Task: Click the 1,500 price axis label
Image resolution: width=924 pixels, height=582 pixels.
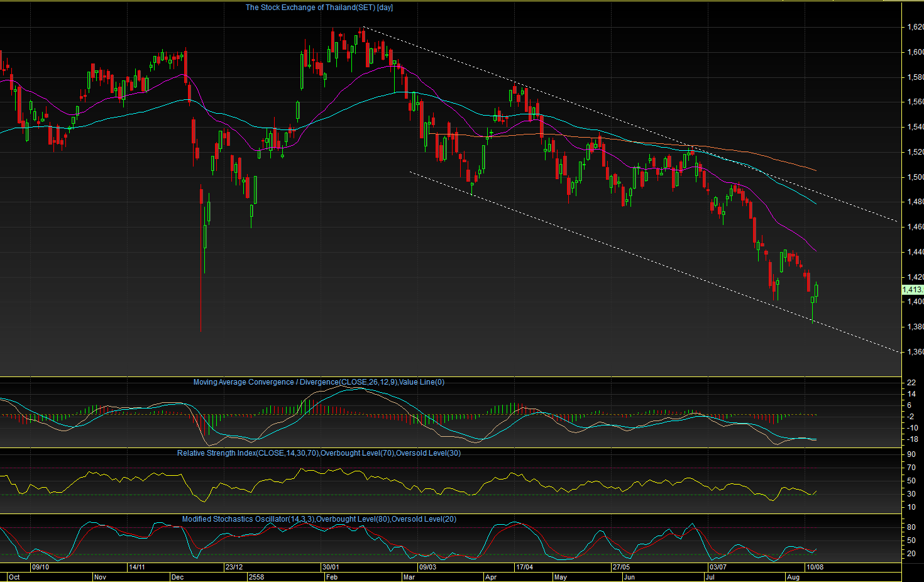Action: tap(915, 177)
